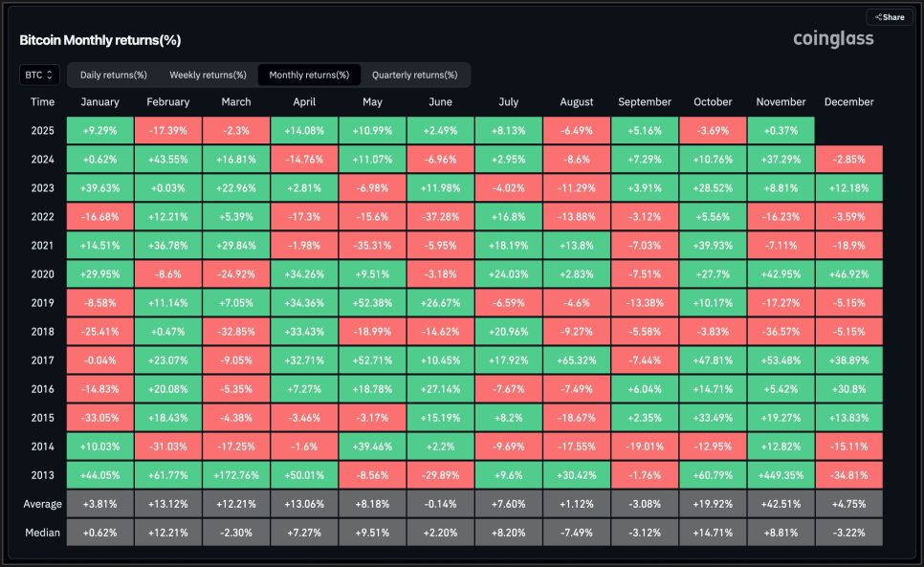This screenshot has height=567, width=924.
Task: Click the Bitcoin Monthly returns(%) title
Action: 100,40
